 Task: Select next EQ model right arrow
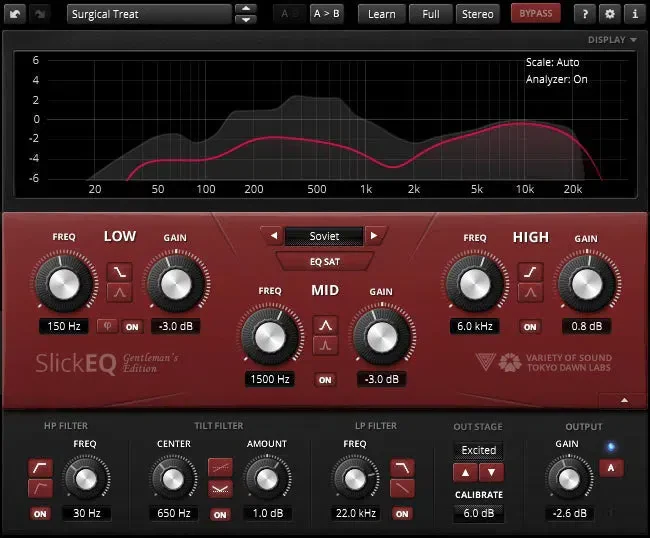coord(374,236)
